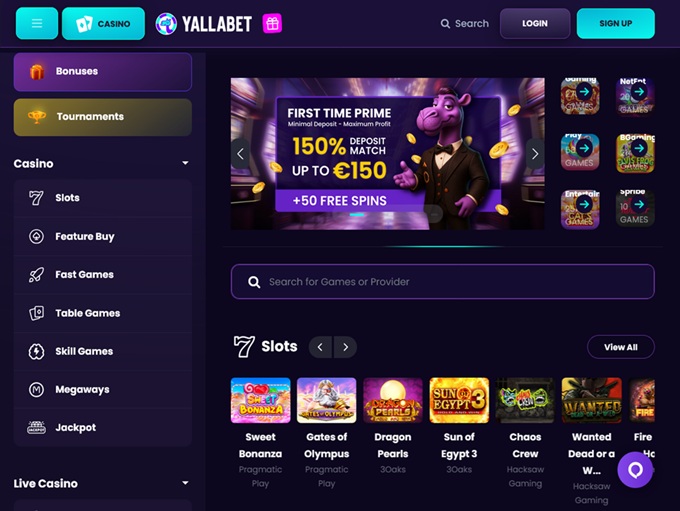Image resolution: width=680 pixels, height=511 pixels.
Task: Open the Sweet Bonanza game thumbnail
Action: coord(261,400)
